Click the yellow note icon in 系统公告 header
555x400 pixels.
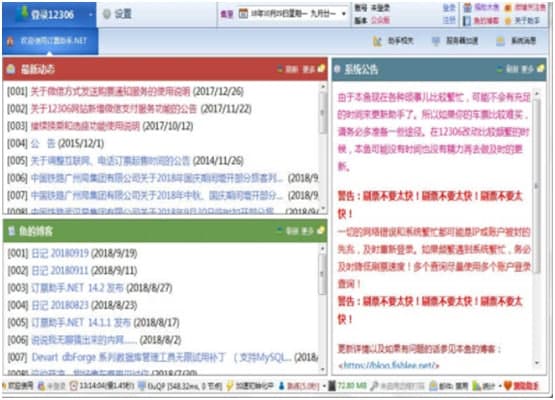coord(540,68)
